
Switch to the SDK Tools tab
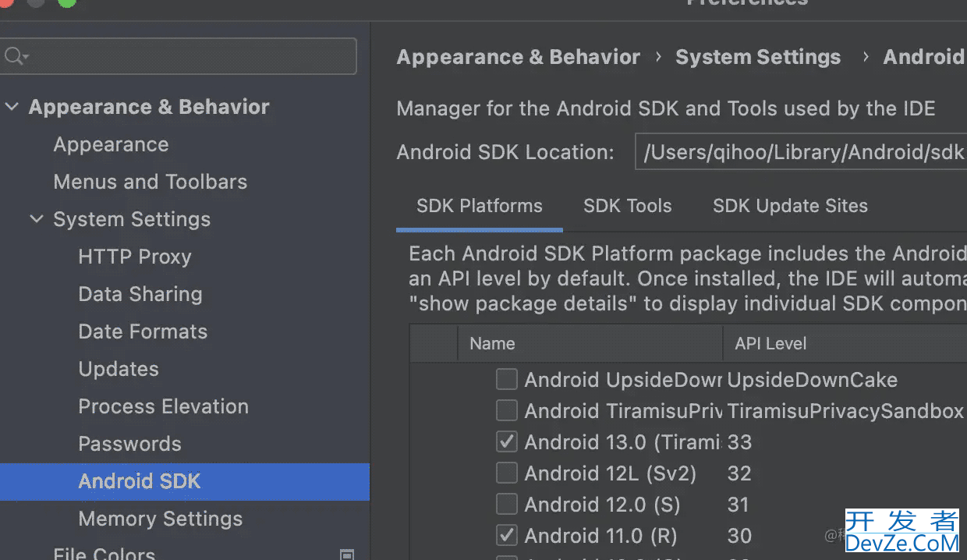[628, 206]
